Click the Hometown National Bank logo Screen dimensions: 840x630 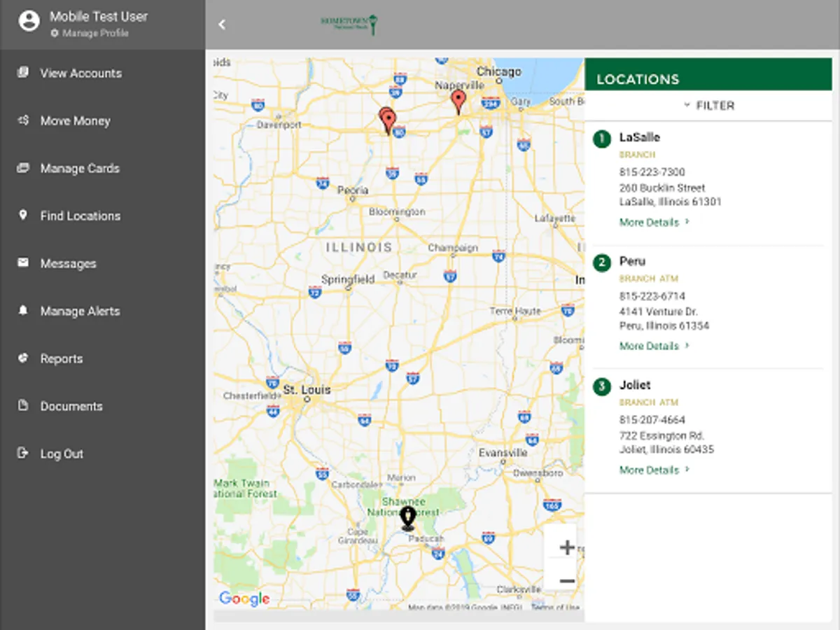point(348,24)
